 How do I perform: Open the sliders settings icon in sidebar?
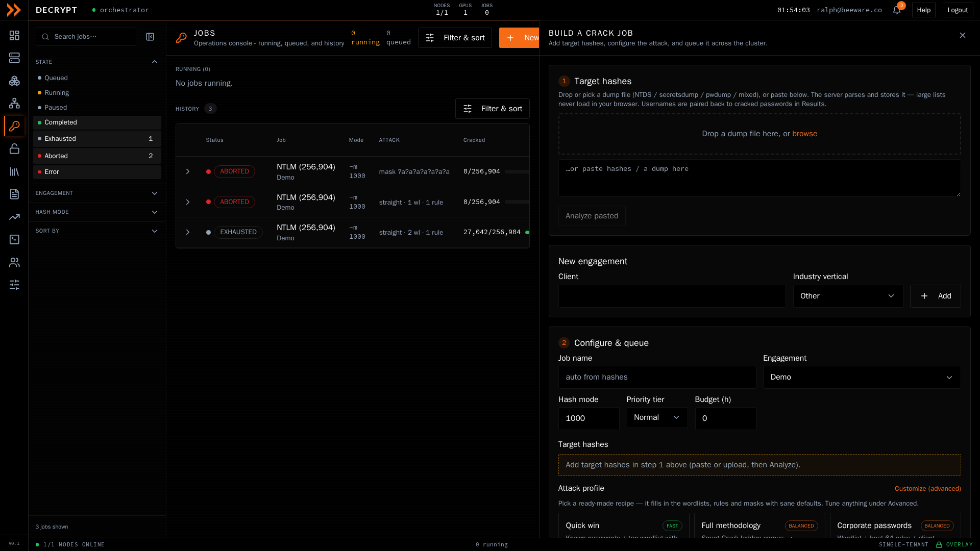click(x=14, y=285)
